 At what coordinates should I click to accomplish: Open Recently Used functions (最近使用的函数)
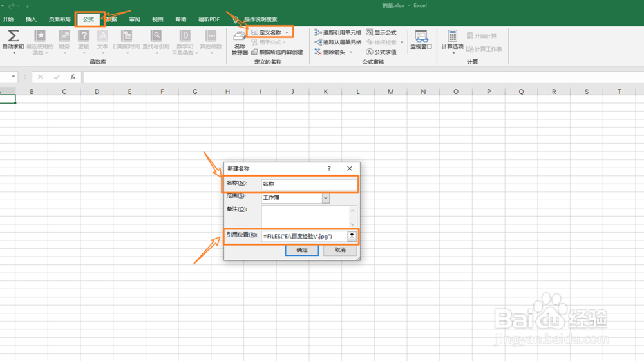[x=40, y=41]
